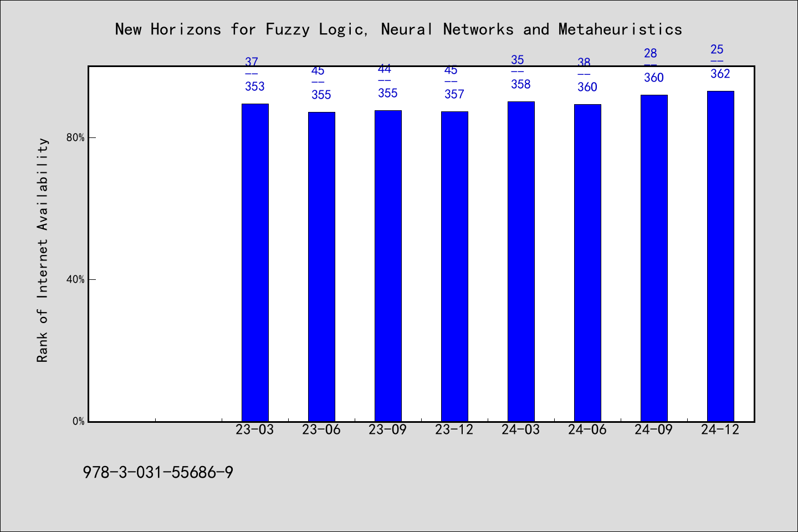Click the 24-09 x-axis label
798x532 pixels.
click(654, 429)
